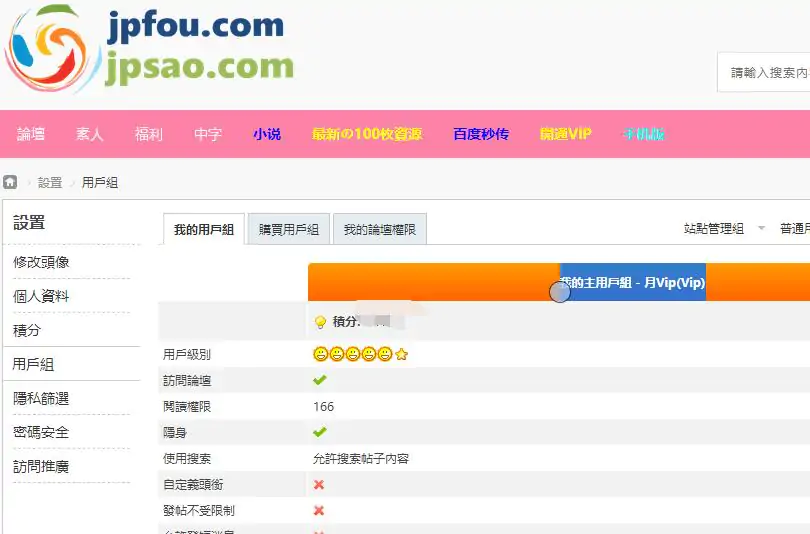
Task: Open the 中字 navigation item
Action: click(208, 134)
